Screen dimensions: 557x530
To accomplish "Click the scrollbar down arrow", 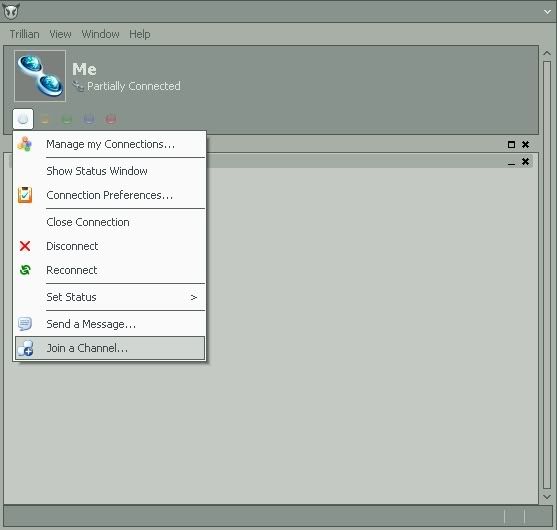I will coord(547,497).
